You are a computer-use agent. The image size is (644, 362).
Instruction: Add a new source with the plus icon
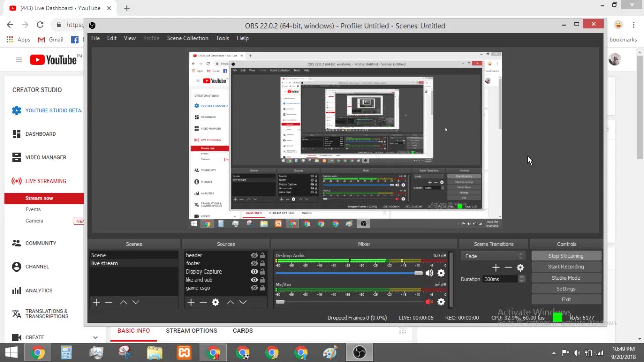click(x=191, y=302)
